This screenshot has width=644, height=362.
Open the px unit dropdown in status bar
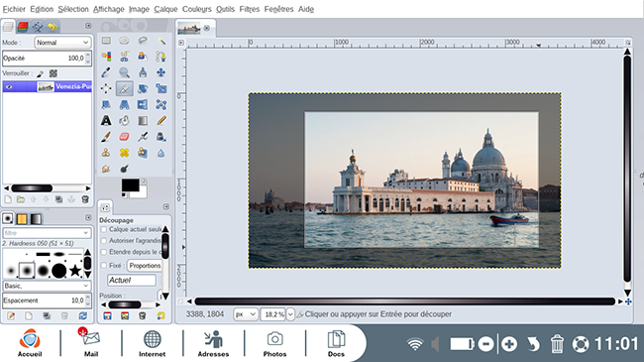(246, 314)
